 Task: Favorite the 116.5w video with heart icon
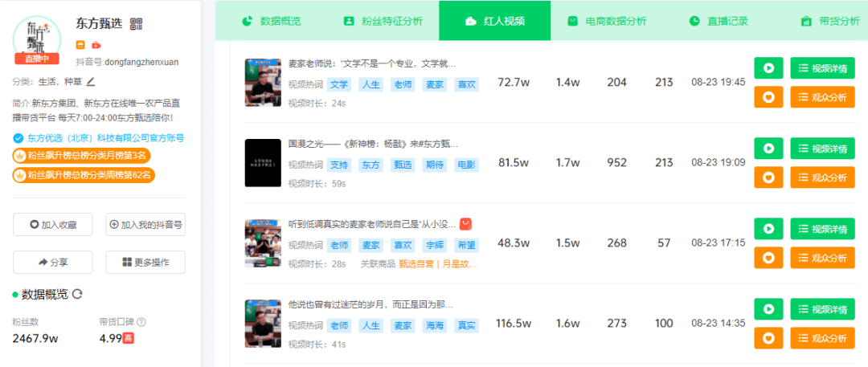768,337
